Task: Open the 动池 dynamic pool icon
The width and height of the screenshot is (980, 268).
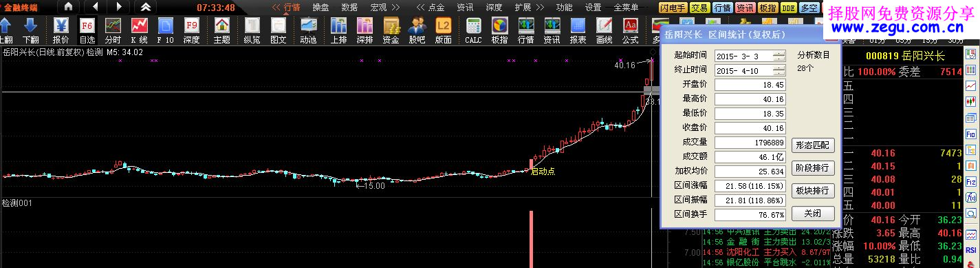Action: click(309, 30)
